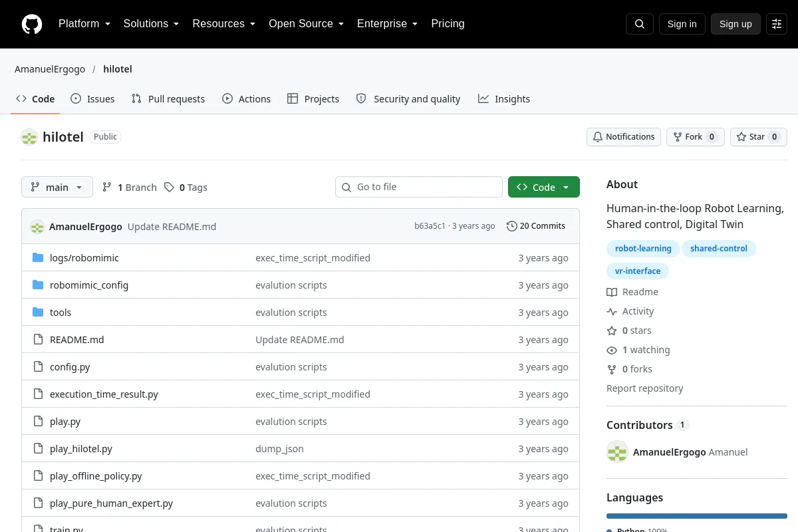
Task: Open GitHub homepage via Octocat logo
Action: 32,24
